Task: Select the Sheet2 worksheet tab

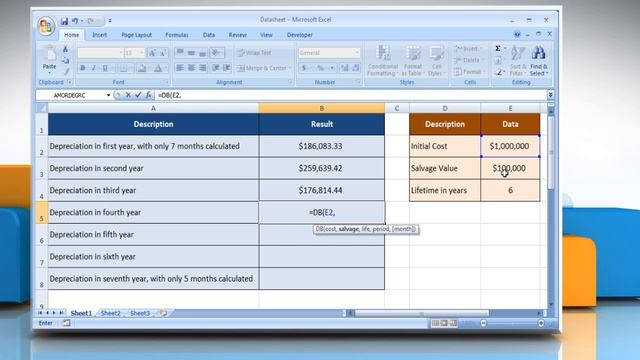Action: tap(111, 313)
